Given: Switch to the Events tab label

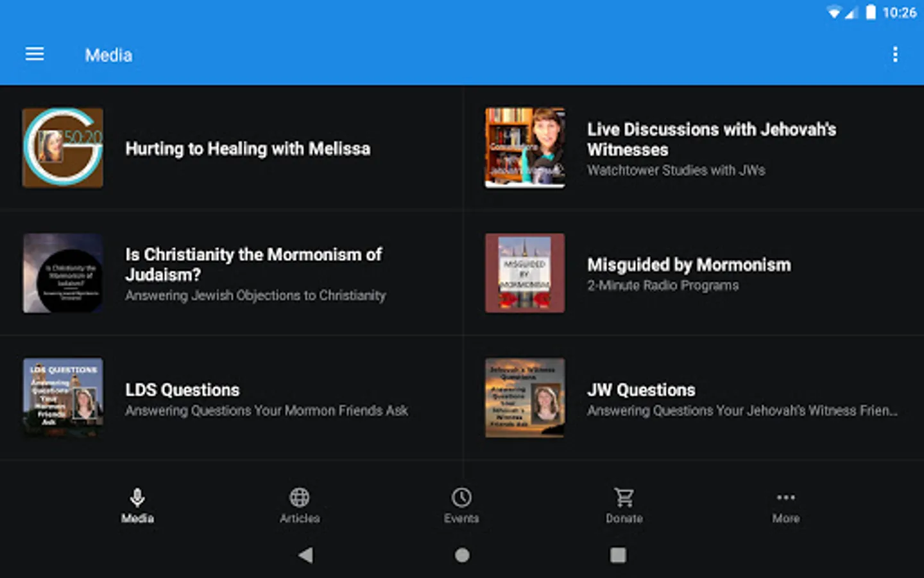Looking at the screenshot, I should (x=461, y=518).
